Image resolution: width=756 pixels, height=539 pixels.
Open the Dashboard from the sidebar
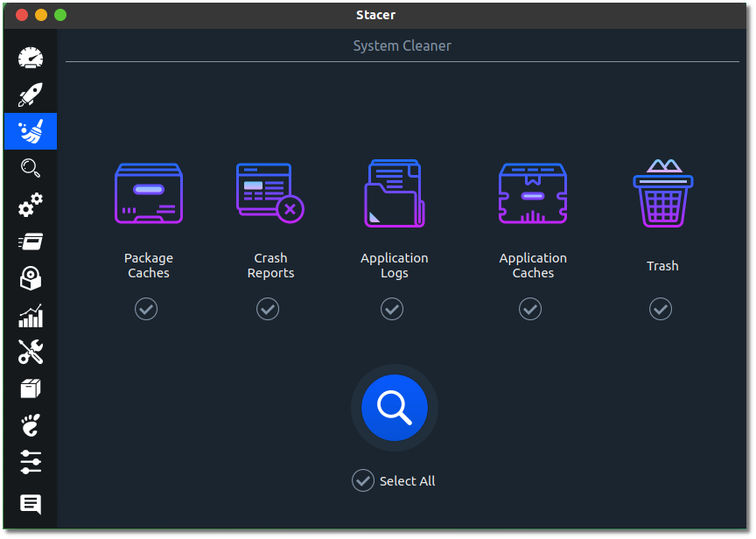(30, 59)
